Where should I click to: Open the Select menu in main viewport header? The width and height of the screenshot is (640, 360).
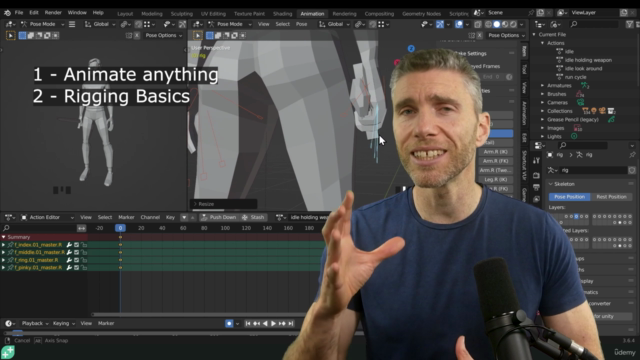(282, 24)
